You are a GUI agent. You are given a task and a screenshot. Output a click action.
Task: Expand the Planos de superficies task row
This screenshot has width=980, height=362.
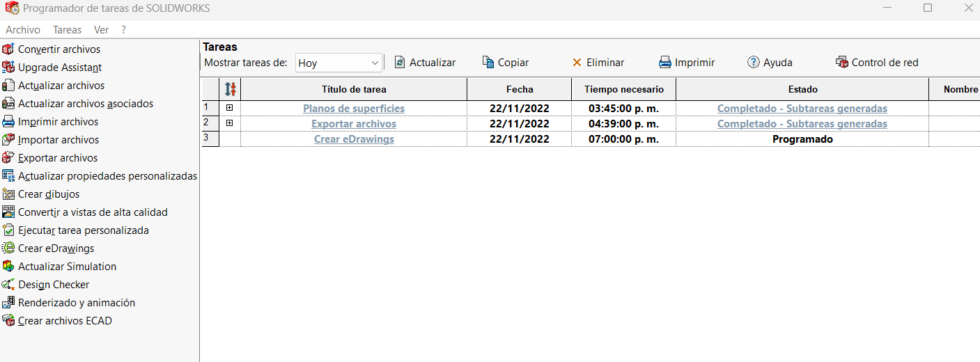click(229, 108)
